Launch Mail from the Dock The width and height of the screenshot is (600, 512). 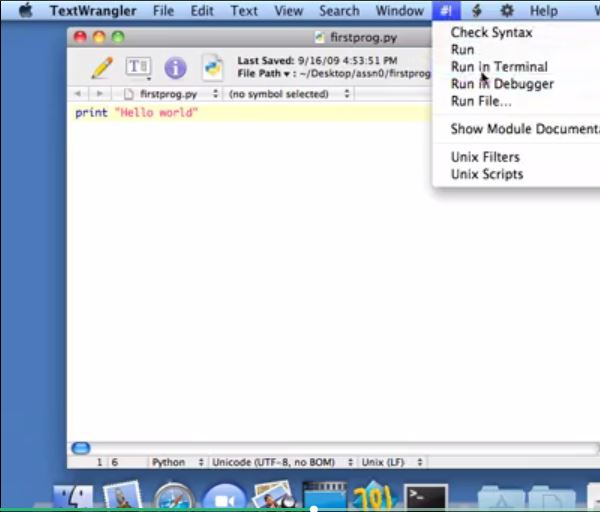tap(123, 496)
